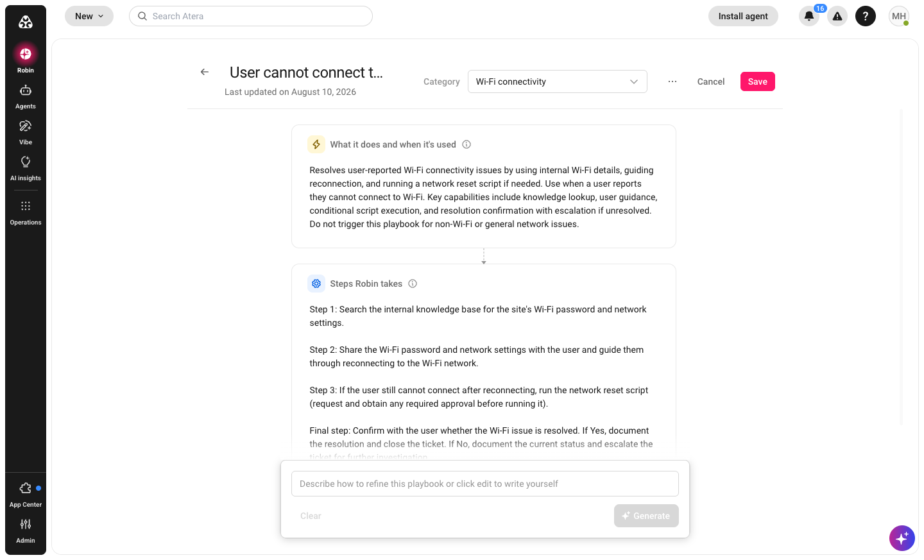Image resolution: width=924 pixels, height=560 pixels.
Task: Open the Robin section in sidebar
Action: [26, 59]
